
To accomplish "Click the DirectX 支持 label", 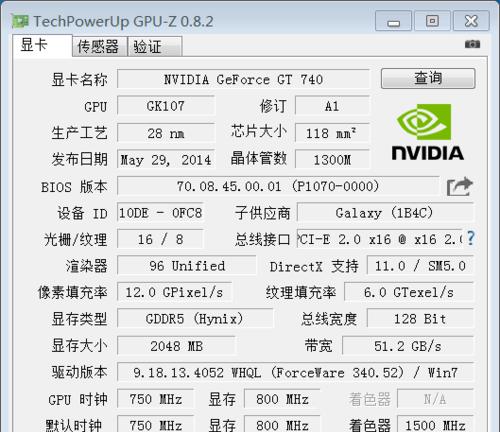I will point(314,266).
